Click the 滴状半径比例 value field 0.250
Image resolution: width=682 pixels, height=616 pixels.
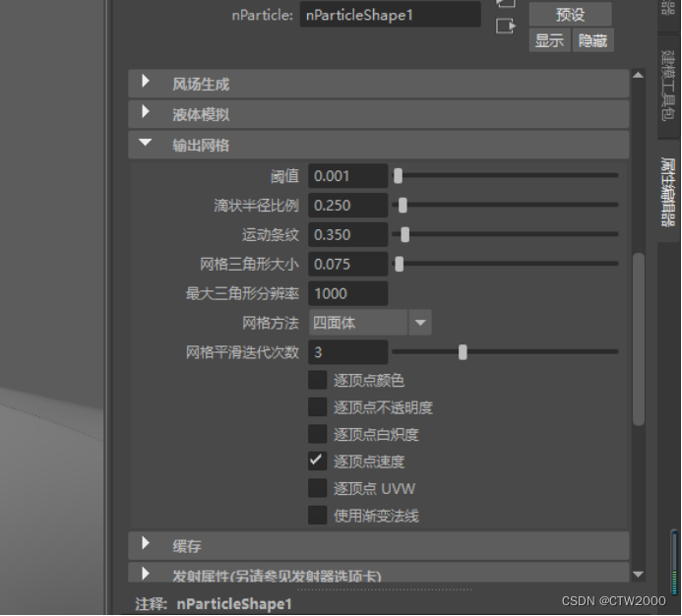tap(348, 206)
